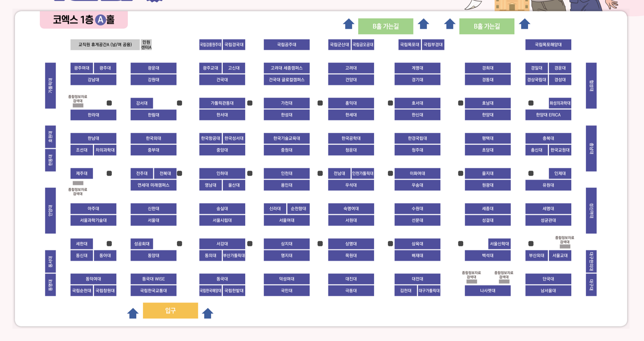644x341 pixels.
Task: Click the circled A in the hall title
Action: (x=101, y=20)
